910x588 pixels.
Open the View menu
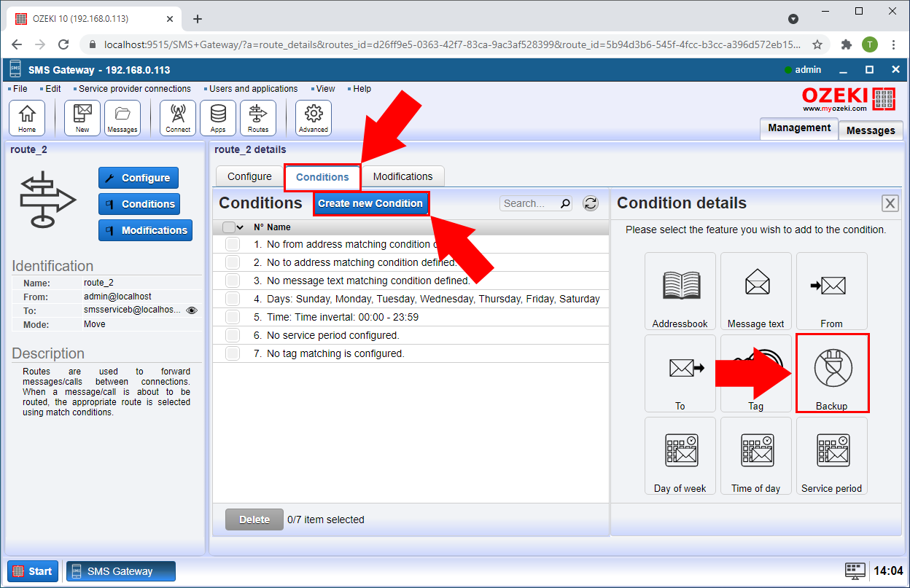click(x=325, y=89)
